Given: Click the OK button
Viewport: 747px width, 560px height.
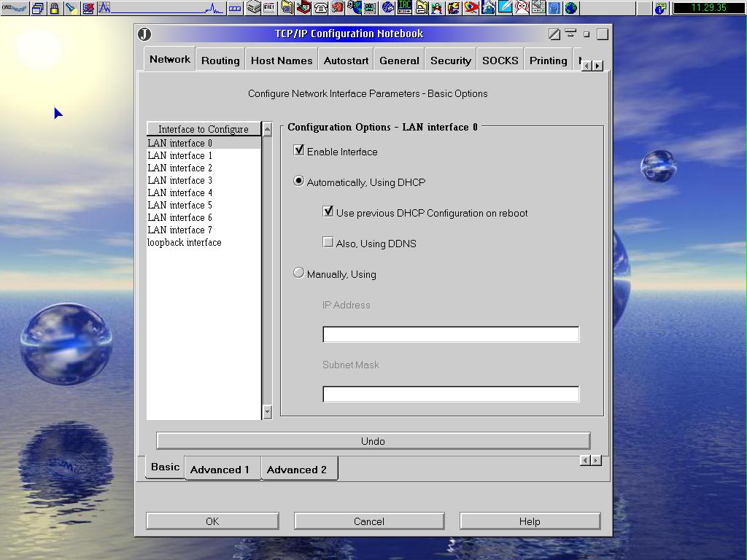Looking at the screenshot, I should point(212,521).
